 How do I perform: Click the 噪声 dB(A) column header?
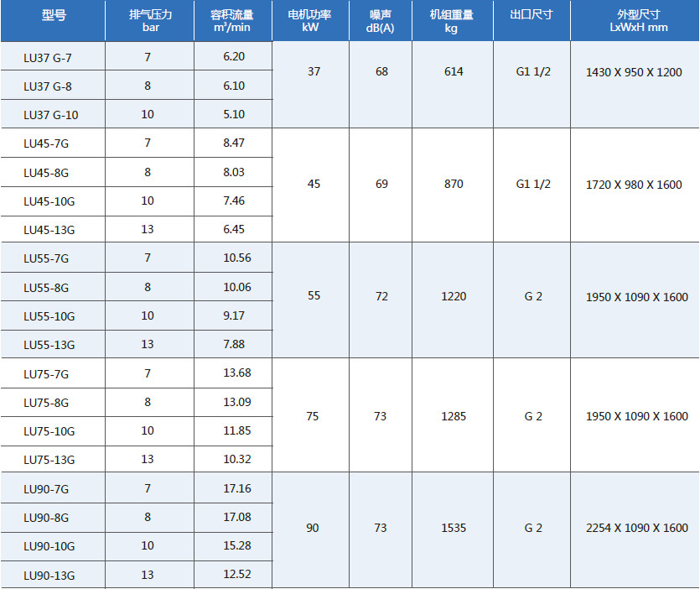pos(381,21)
